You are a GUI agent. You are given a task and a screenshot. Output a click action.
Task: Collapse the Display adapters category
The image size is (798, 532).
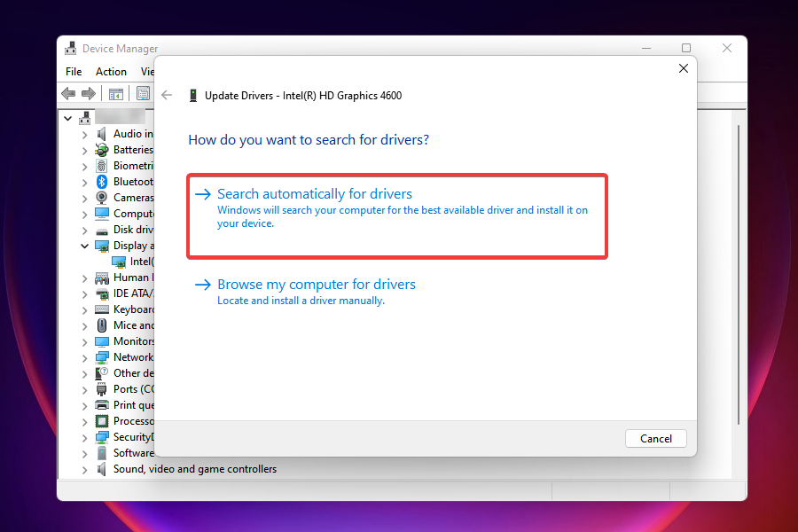(x=84, y=246)
